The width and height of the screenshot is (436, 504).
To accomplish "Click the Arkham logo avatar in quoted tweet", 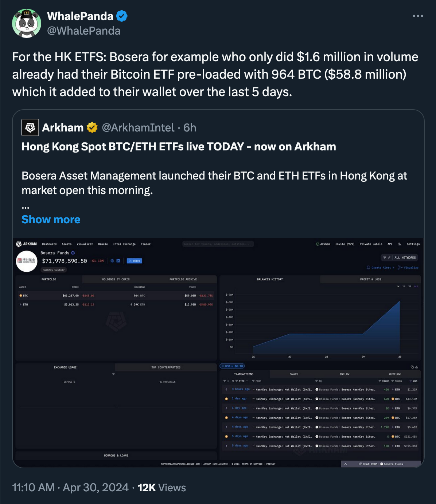I will tap(30, 127).
